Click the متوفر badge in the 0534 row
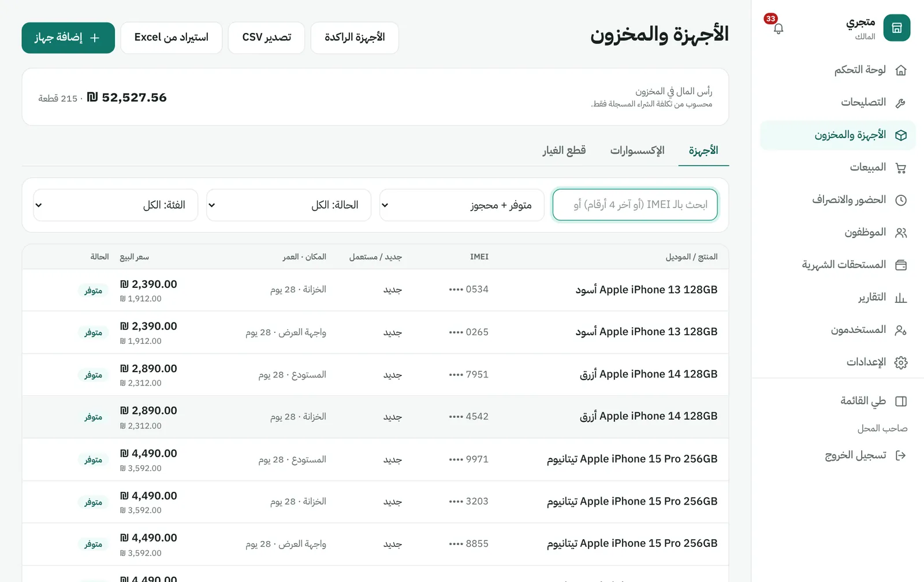The width and height of the screenshot is (924, 582). (93, 290)
